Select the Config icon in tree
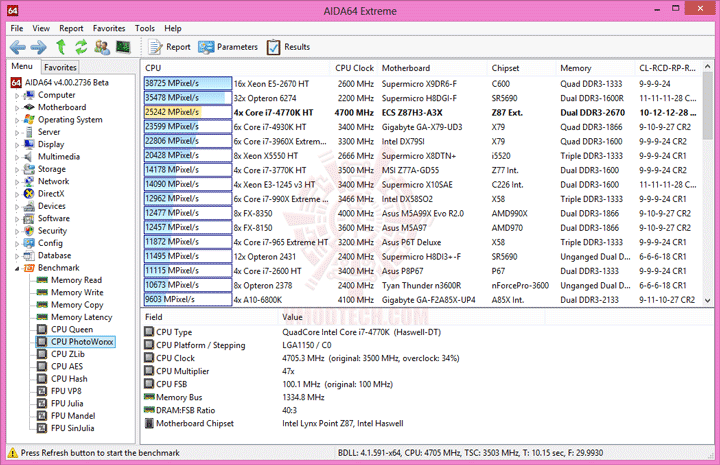 (29, 243)
